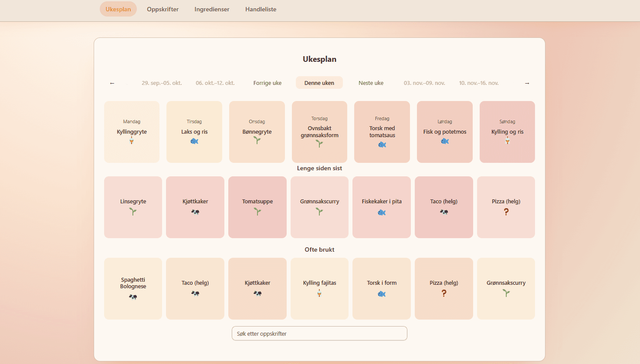Screen dimensions: 640x364
Task: Select Forrige uke
Action: [267, 83]
